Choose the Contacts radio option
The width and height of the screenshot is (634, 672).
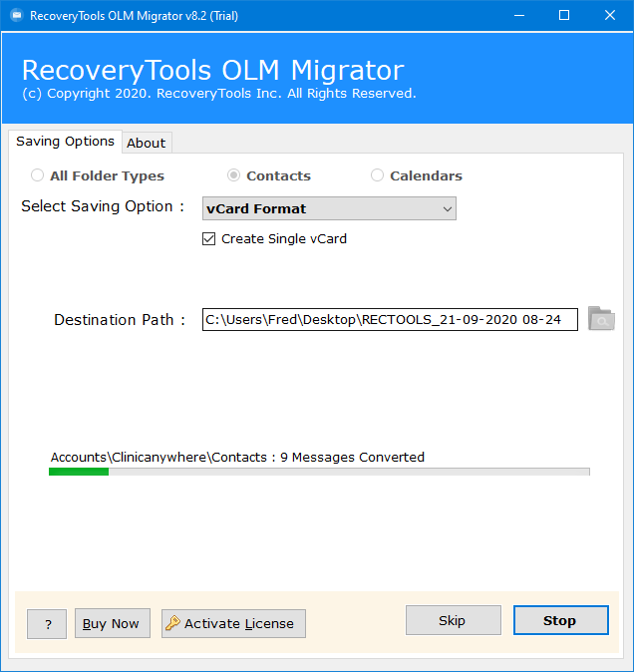click(x=234, y=175)
